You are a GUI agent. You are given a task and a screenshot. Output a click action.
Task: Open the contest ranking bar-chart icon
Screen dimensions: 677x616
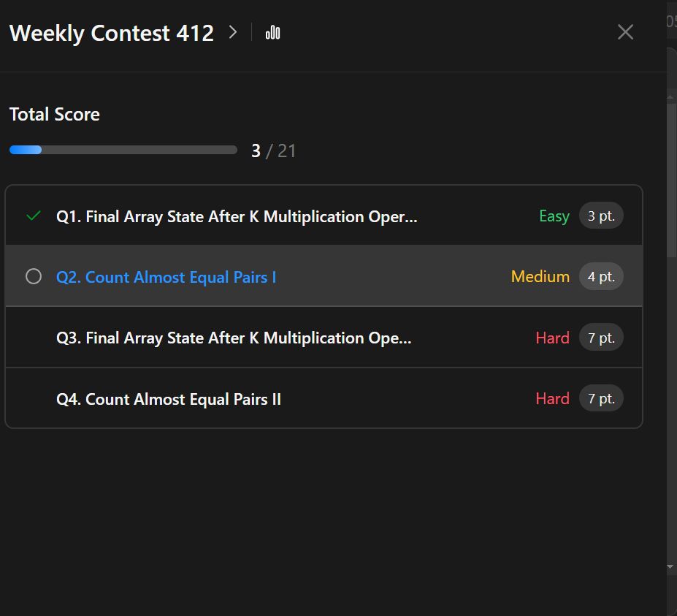click(x=272, y=32)
